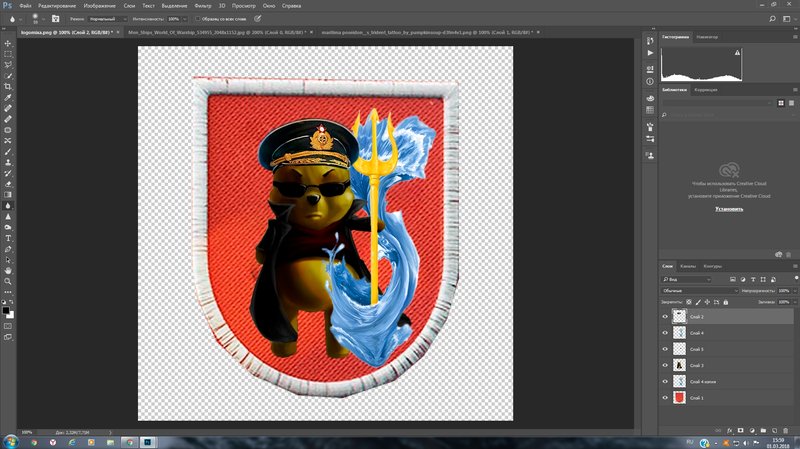
Task: Select the Crop tool
Action: pyautogui.click(x=8, y=86)
